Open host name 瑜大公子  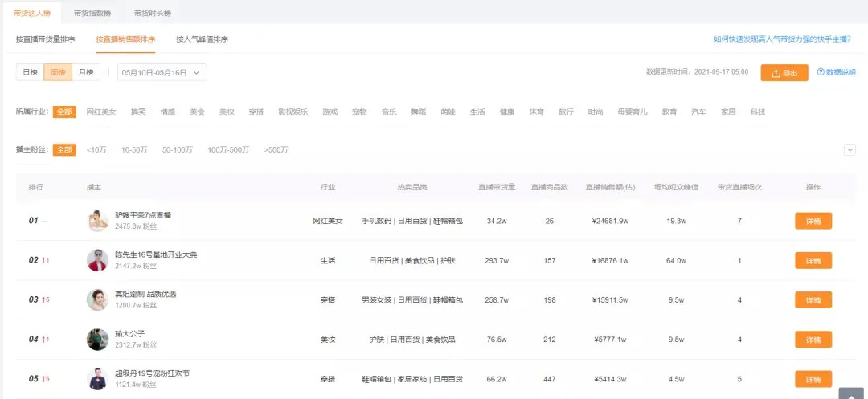[129, 334]
